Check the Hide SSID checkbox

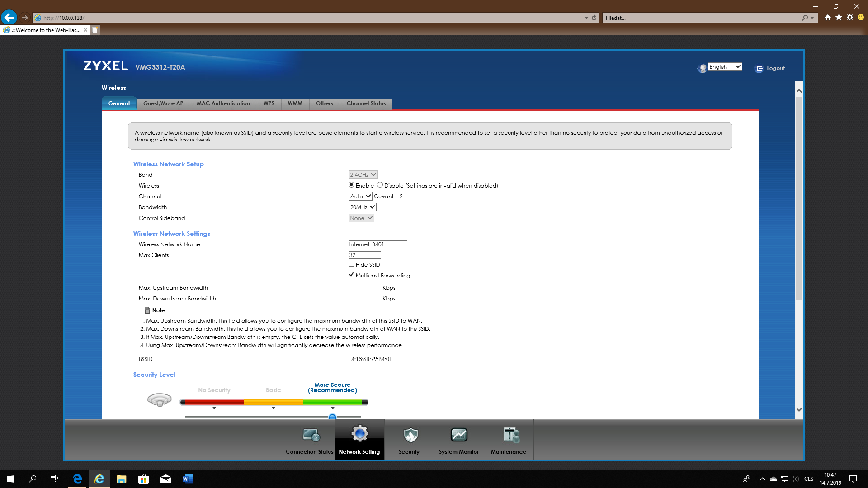[x=351, y=264]
